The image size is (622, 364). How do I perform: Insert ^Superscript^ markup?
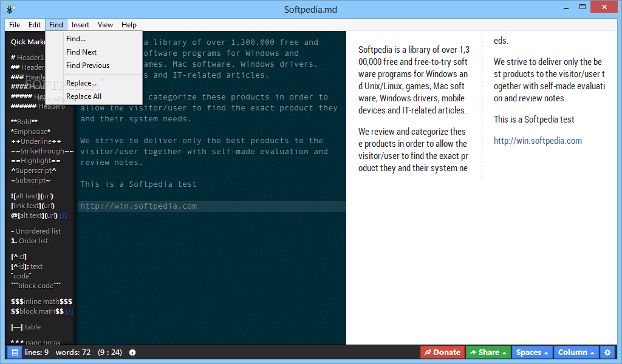[34, 170]
